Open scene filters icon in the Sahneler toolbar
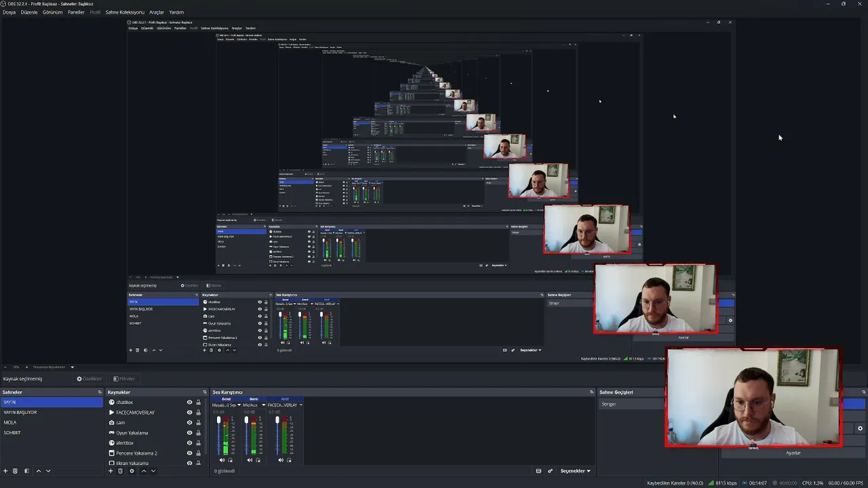The height and width of the screenshot is (488, 868). click(x=26, y=471)
